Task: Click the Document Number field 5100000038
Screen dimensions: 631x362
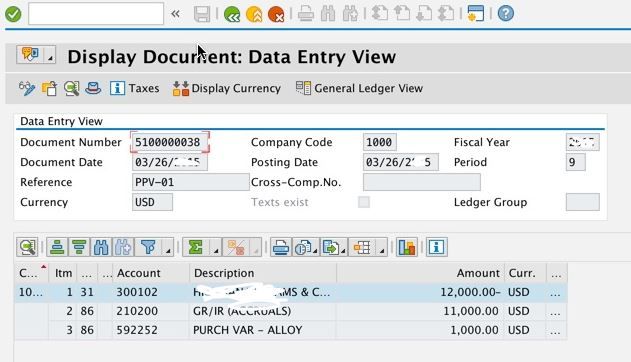Action: (x=170, y=142)
